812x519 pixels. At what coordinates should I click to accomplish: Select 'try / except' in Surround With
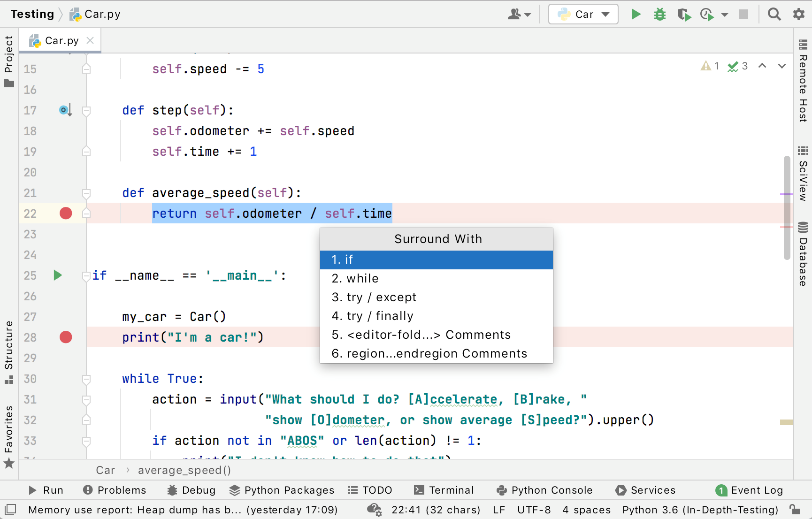coord(374,297)
